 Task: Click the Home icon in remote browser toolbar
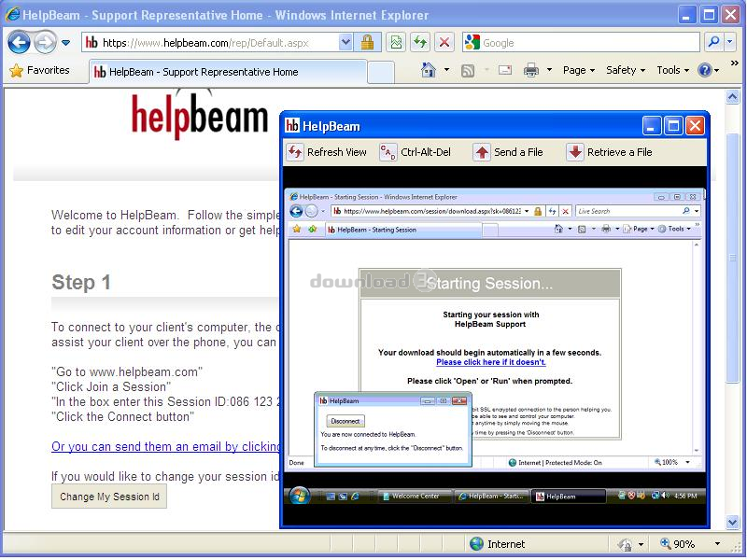(558, 229)
